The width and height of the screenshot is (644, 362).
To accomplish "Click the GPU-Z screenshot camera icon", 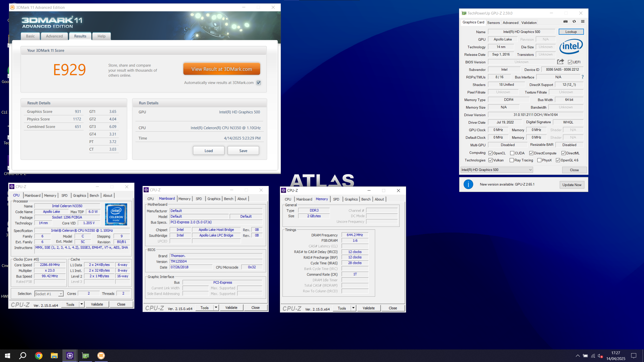I will [x=565, y=22].
